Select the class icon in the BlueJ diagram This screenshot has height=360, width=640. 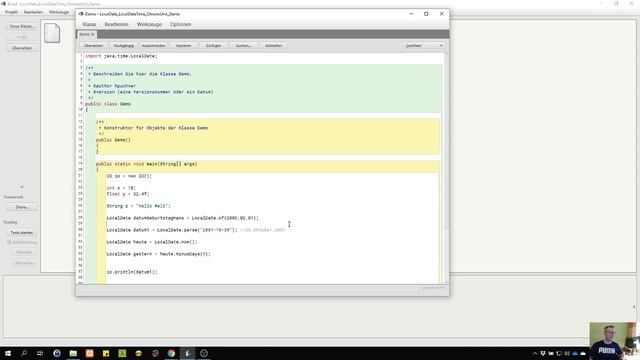click(x=52, y=33)
